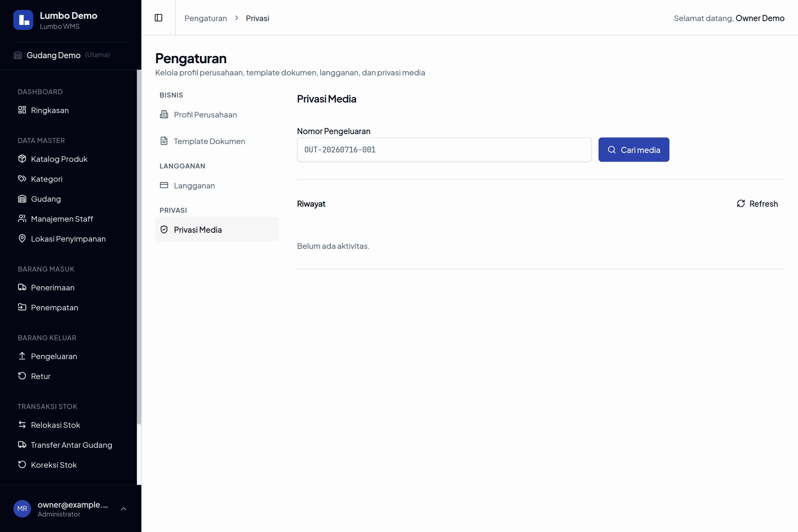Viewport: 798px width, 532px height.
Task: Select the Privasi Media settings tab
Action: tap(217, 230)
